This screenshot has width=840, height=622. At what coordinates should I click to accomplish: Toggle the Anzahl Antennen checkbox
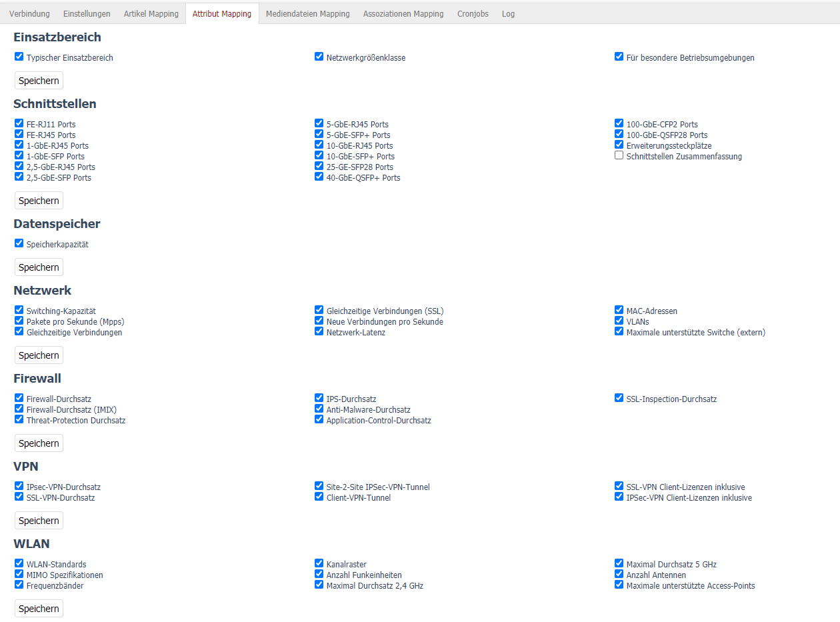coord(619,574)
